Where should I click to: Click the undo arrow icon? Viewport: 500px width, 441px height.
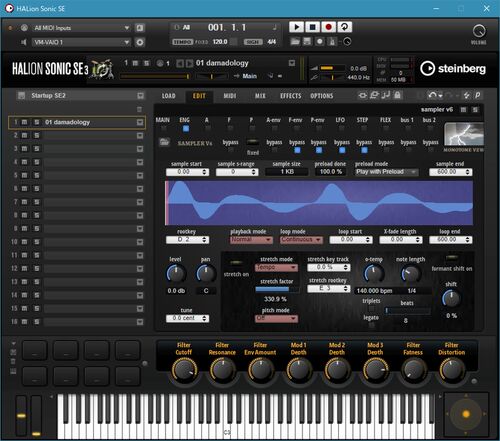(x=432, y=95)
